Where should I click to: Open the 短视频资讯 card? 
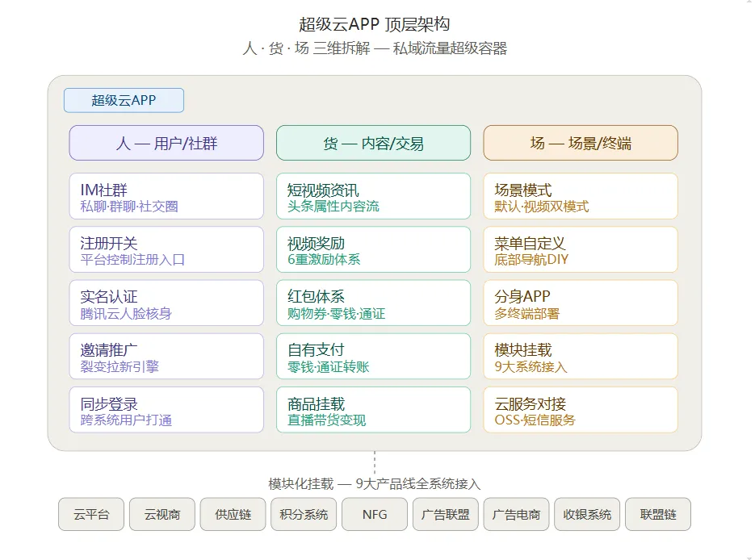[x=373, y=196]
